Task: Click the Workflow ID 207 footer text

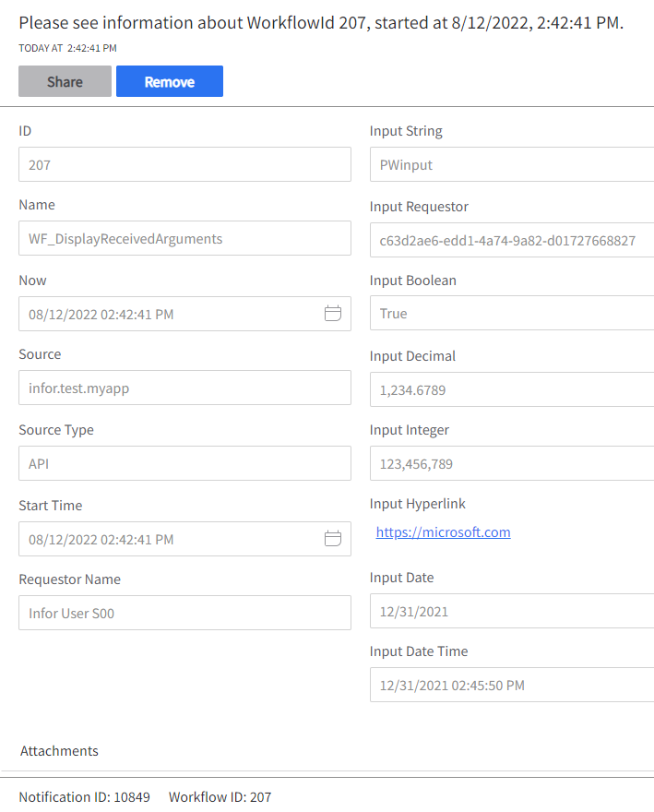Action: click(x=220, y=797)
